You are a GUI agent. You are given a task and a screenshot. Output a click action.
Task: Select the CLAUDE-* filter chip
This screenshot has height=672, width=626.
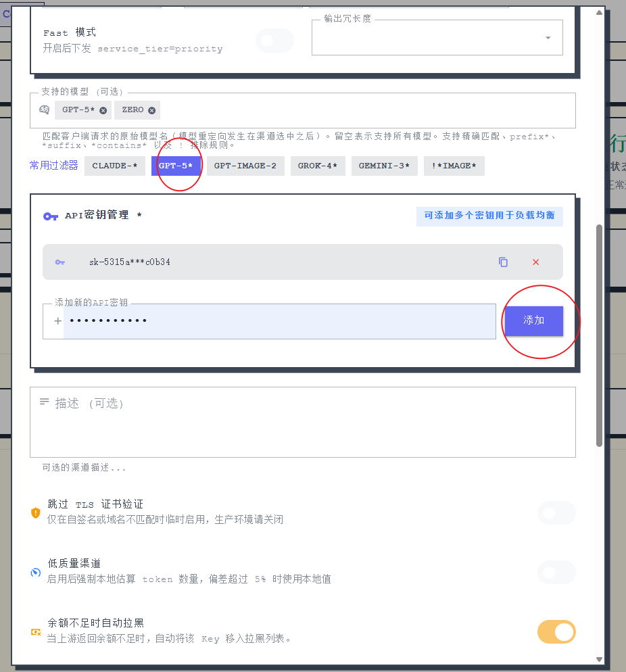pyautogui.click(x=115, y=166)
